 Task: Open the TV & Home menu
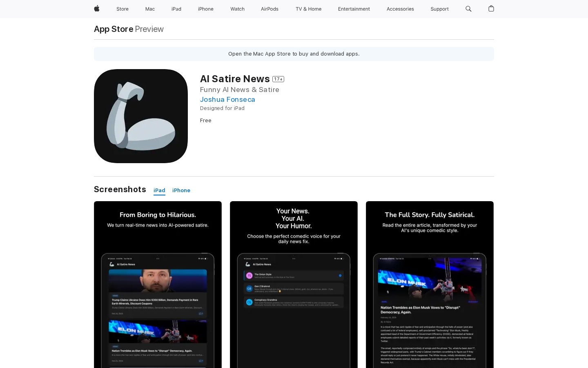pyautogui.click(x=308, y=9)
